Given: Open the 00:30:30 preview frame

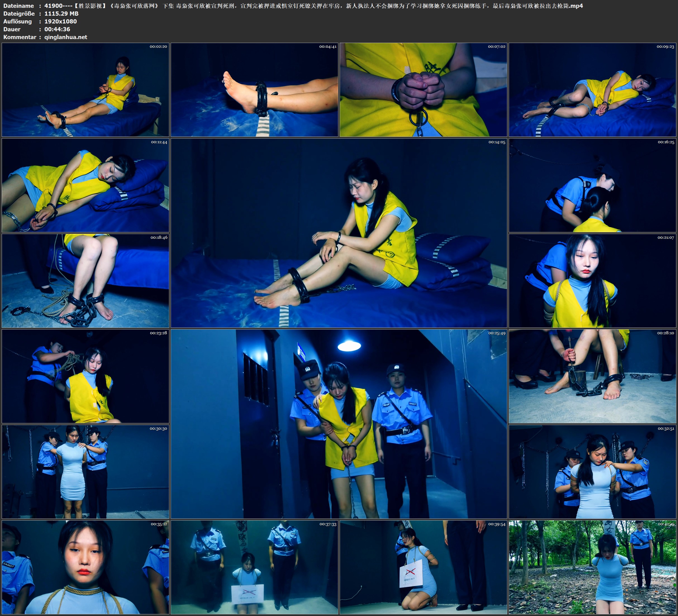Looking at the screenshot, I should click(85, 472).
